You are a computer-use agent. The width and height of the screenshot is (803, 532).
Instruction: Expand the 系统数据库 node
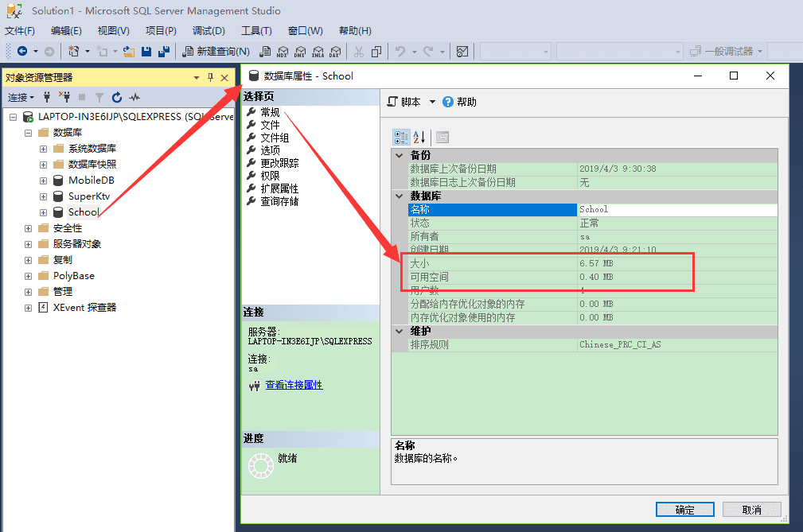click(x=44, y=149)
